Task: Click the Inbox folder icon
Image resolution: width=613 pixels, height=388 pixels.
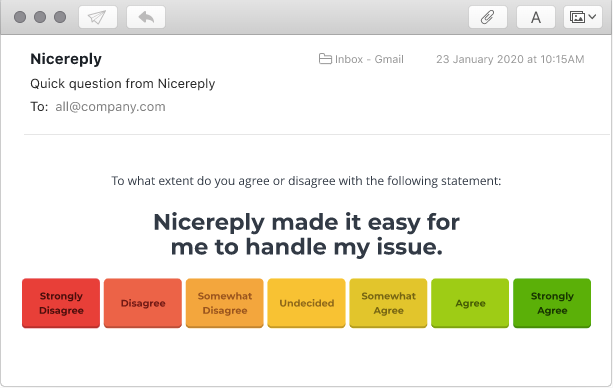Action: (325, 59)
